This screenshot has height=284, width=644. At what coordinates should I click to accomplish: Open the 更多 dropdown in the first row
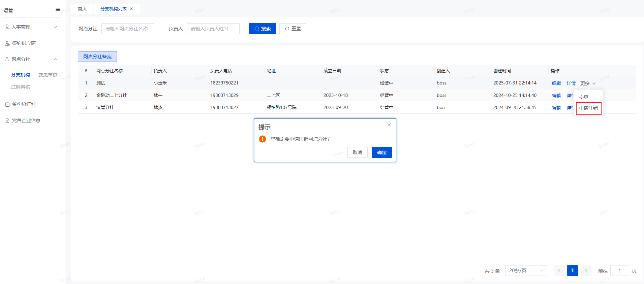pyautogui.click(x=588, y=83)
